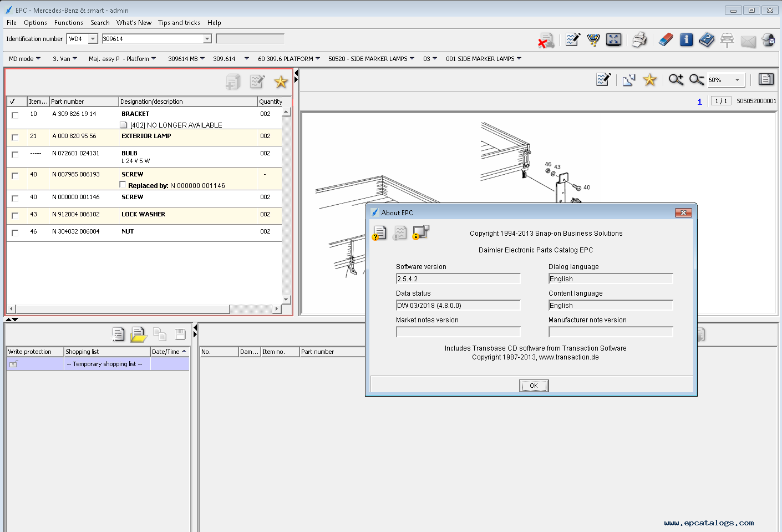The width and height of the screenshot is (782, 532).
Task: Open the What's New menu
Action: 134,23
